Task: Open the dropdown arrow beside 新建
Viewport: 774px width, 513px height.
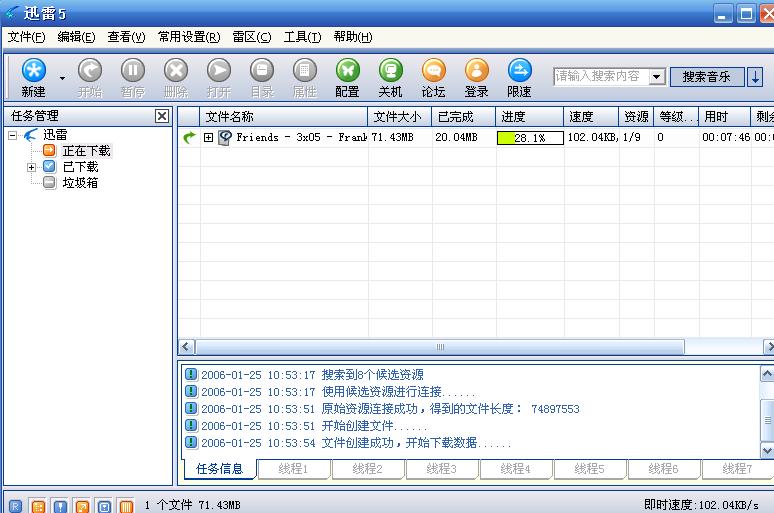Action: (62, 78)
